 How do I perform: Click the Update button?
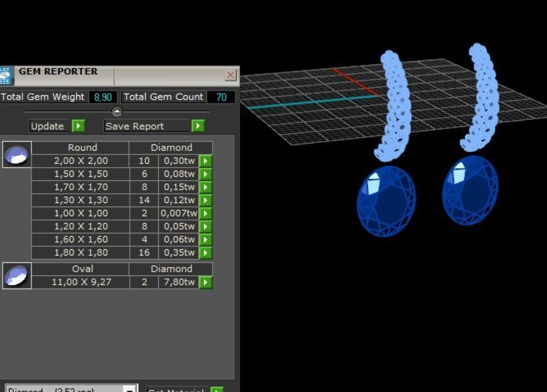(x=51, y=126)
